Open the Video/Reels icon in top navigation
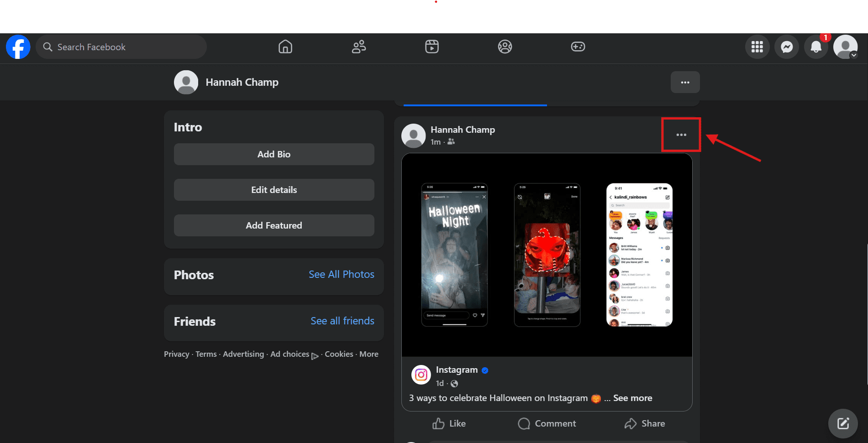Screen dimensions: 868x443 coord(431,47)
